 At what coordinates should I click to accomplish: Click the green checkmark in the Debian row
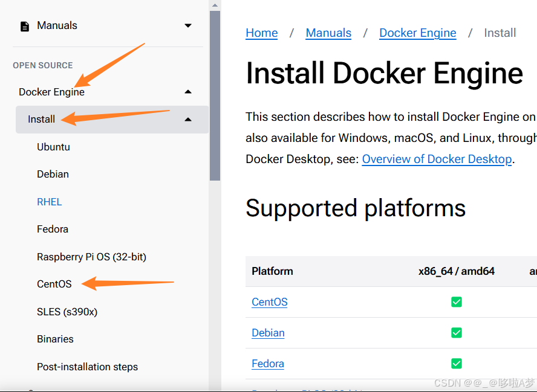(x=457, y=332)
